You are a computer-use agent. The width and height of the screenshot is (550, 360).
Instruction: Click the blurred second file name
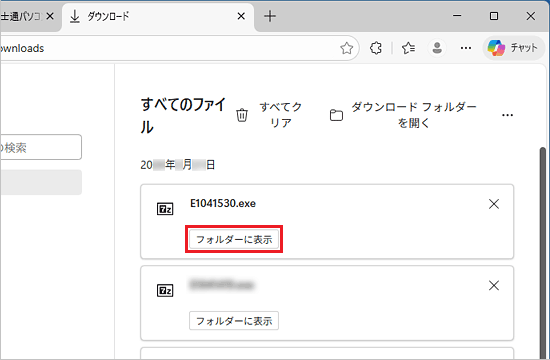coord(222,285)
